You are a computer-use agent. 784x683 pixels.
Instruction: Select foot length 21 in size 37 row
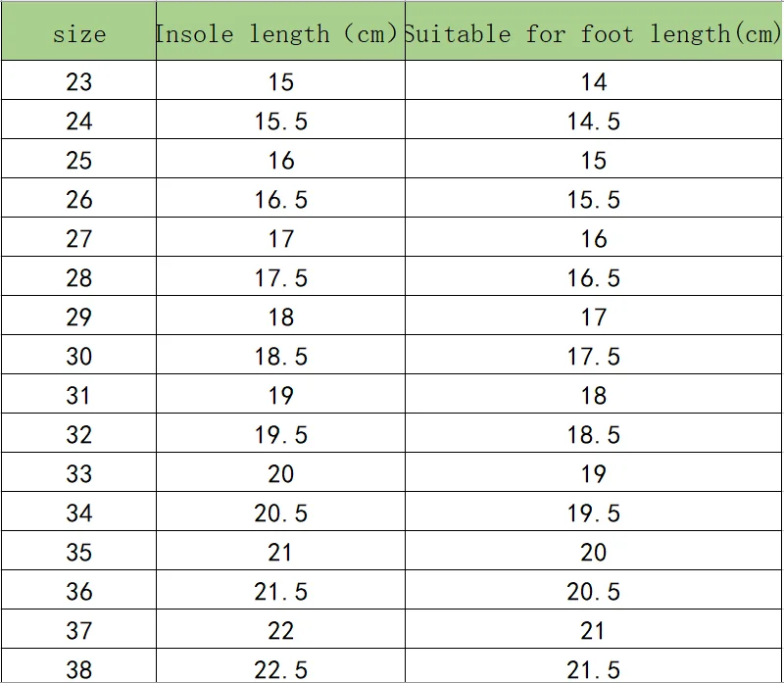coord(593,630)
